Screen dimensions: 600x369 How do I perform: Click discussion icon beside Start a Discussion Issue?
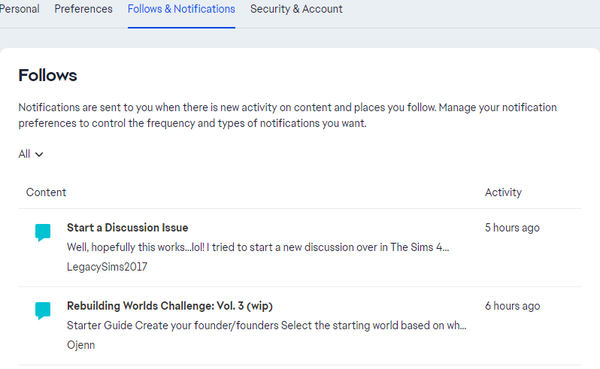click(43, 232)
